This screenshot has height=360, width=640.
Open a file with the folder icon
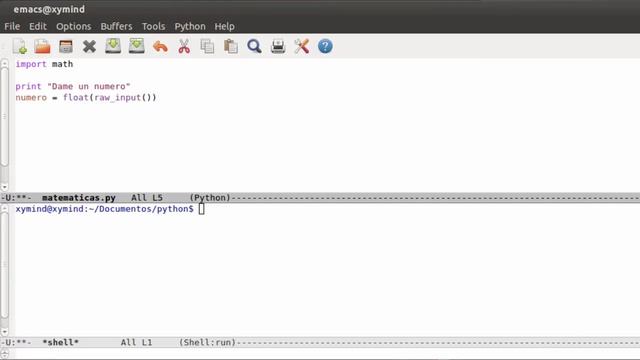(42, 46)
